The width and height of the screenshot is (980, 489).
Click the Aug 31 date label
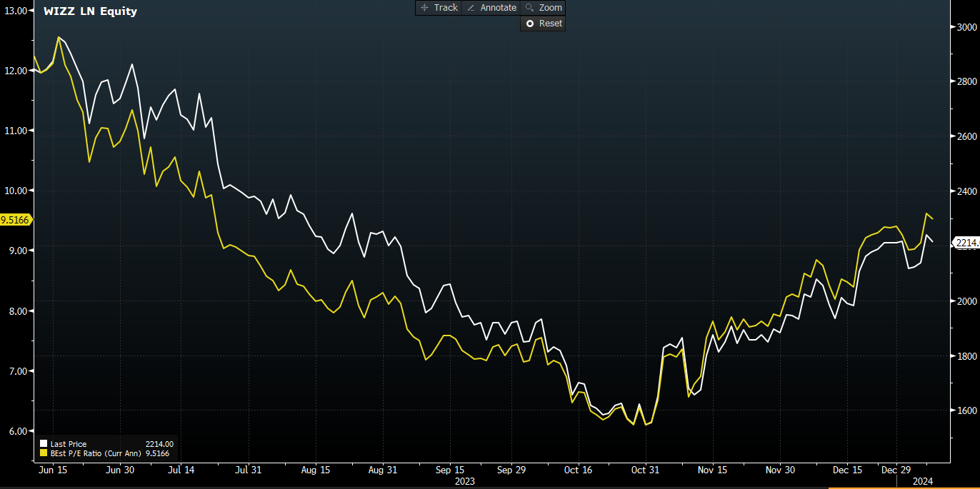(383, 470)
